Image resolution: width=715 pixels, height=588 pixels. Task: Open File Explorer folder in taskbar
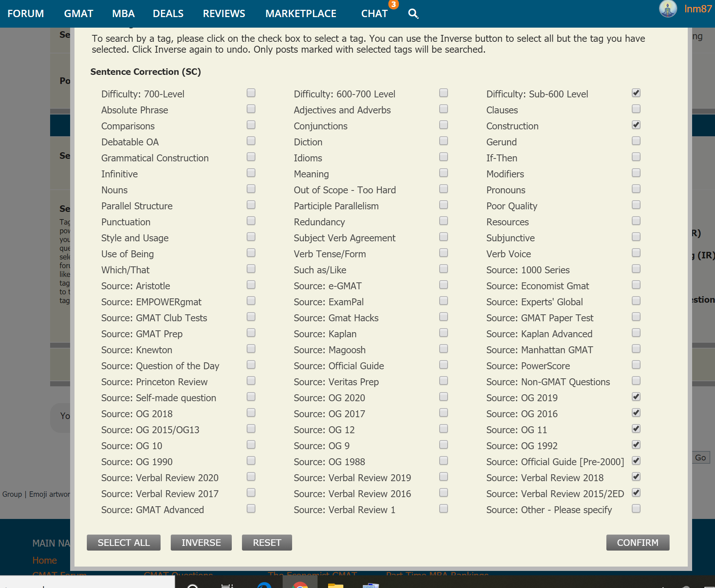click(x=335, y=585)
